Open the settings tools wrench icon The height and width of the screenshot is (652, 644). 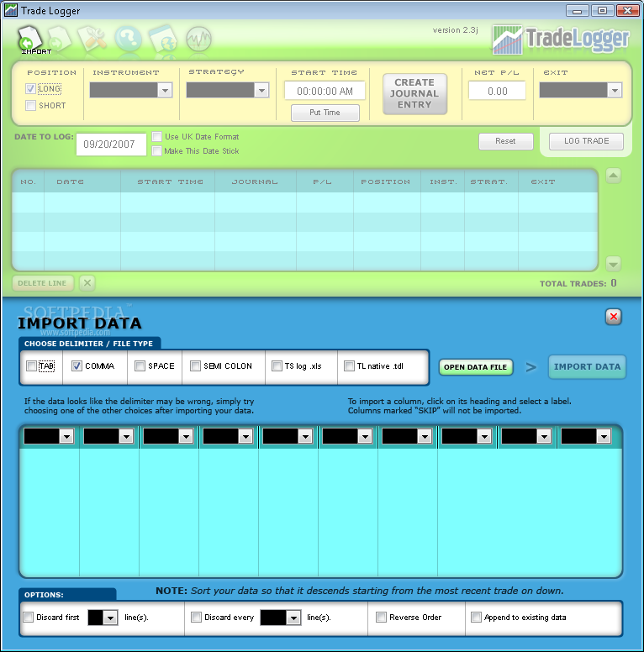92,39
